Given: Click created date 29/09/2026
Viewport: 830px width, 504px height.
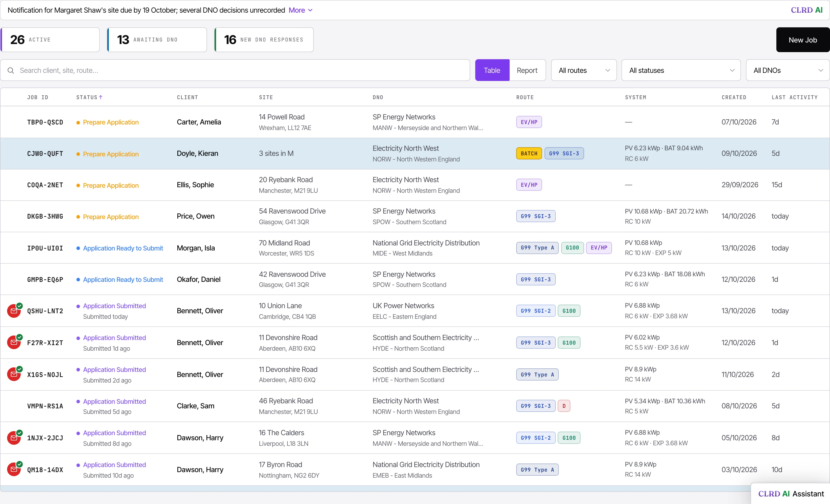Looking at the screenshot, I should pos(740,185).
